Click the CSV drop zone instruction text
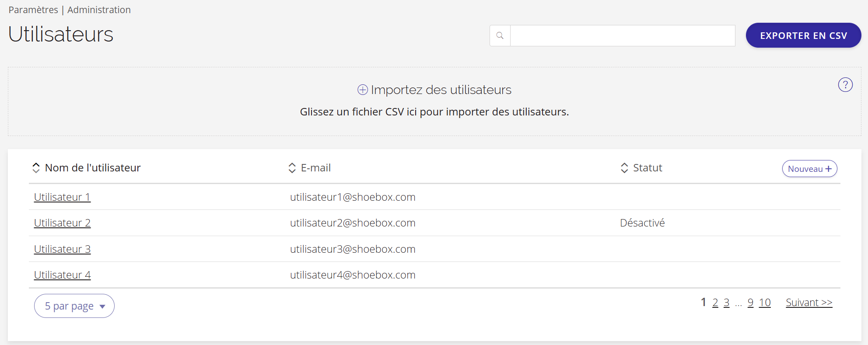This screenshot has height=345, width=868. point(434,112)
